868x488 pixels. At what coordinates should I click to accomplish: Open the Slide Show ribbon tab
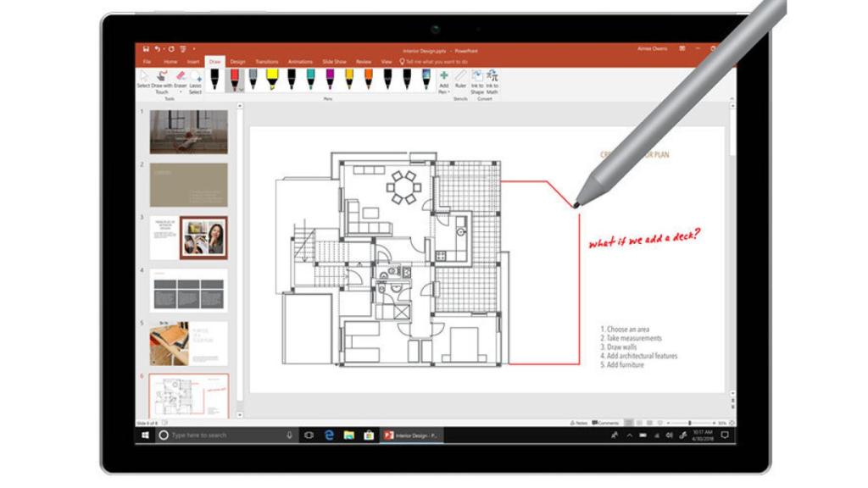coord(332,62)
